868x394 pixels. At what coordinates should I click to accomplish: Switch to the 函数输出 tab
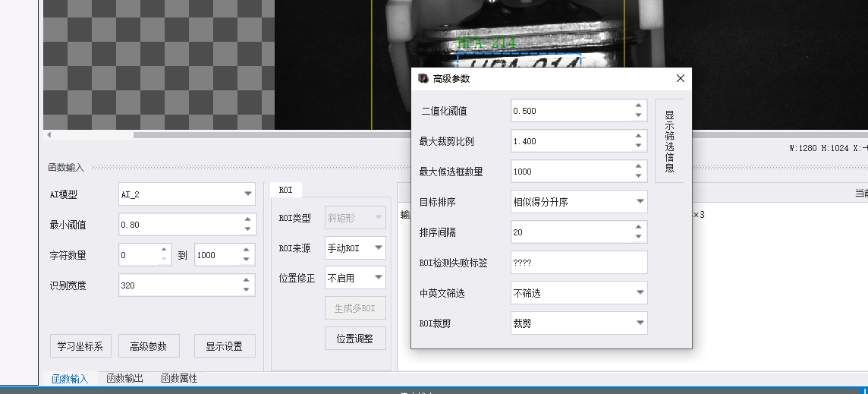pos(125,379)
